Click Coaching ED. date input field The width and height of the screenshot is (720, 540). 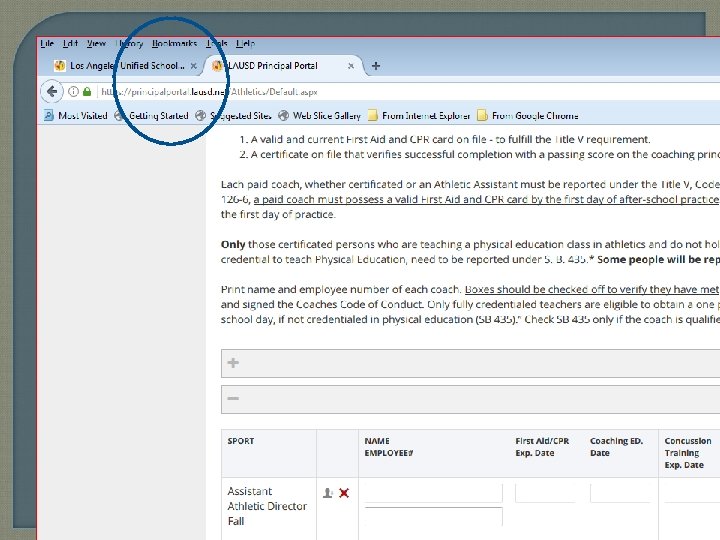620,493
